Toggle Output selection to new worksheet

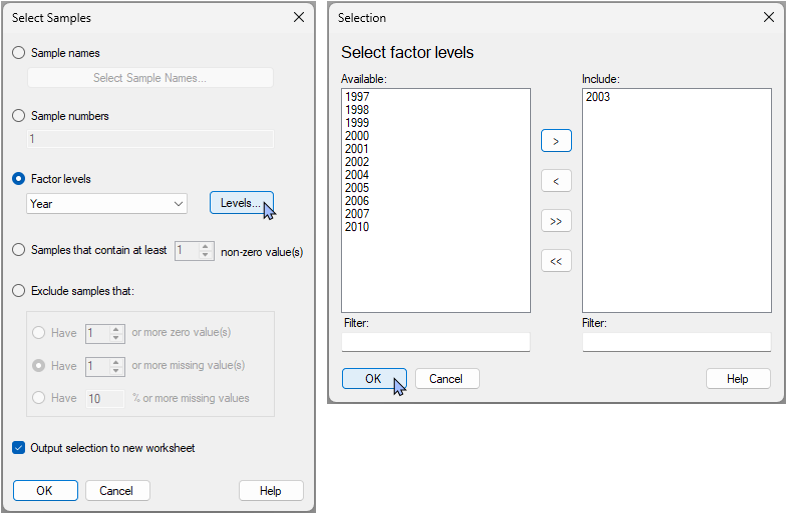[x=19, y=448]
